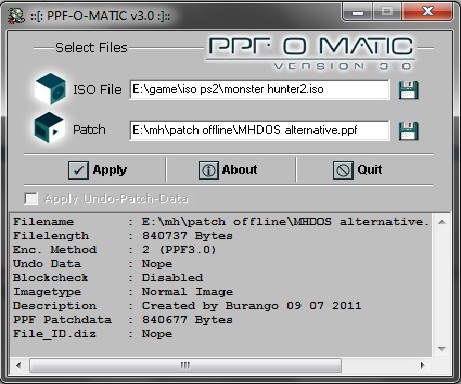The height and width of the screenshot is (384, 461).
Task: Click the horizontal scrollbar left arrow
Action: [19, 365]
